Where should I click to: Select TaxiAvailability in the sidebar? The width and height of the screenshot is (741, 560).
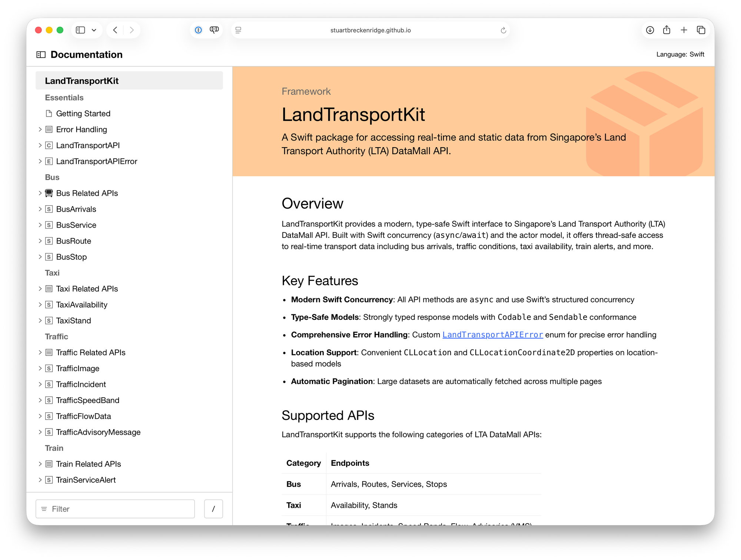[x=82, y=305]
